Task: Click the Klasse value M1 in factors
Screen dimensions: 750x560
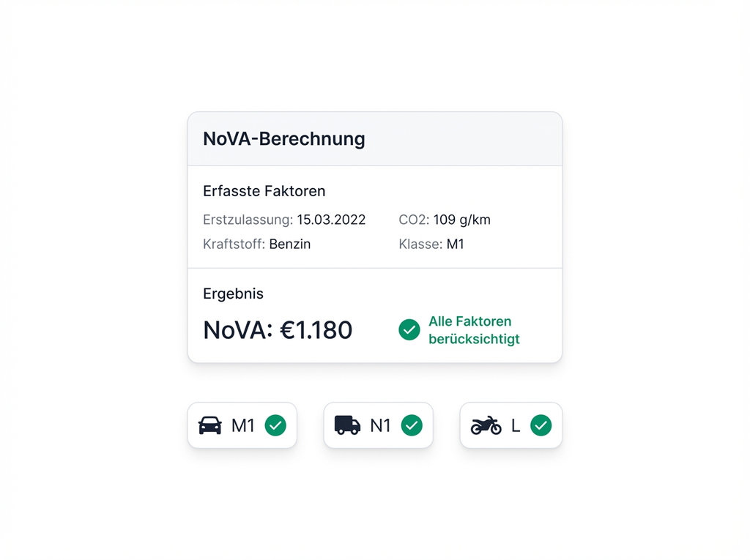Action: pos(456,244)
